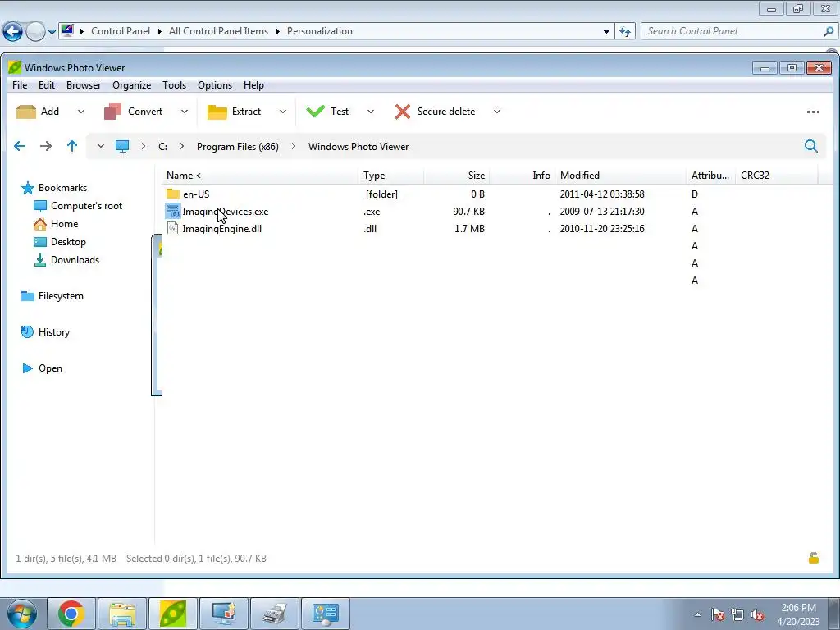Click the History clock icon
The height and width of the screenshot is (630, 840).
27,332
